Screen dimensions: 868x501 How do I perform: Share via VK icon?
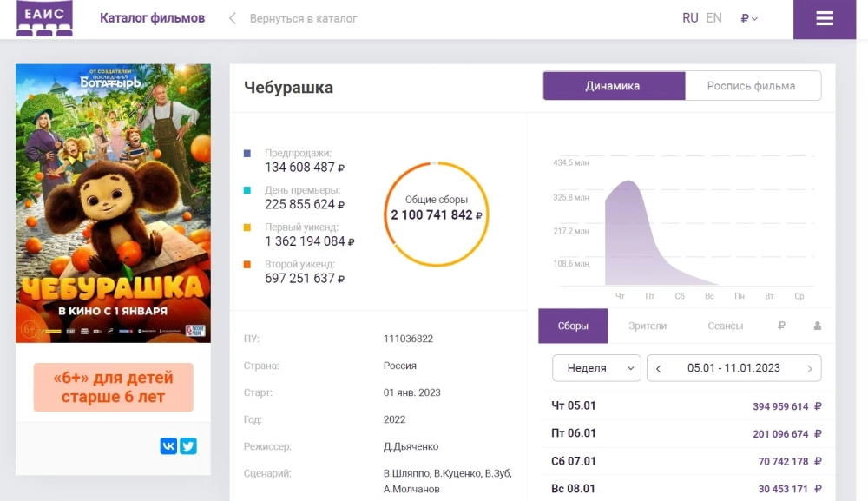pyautogui.click(x=168, y=446)
